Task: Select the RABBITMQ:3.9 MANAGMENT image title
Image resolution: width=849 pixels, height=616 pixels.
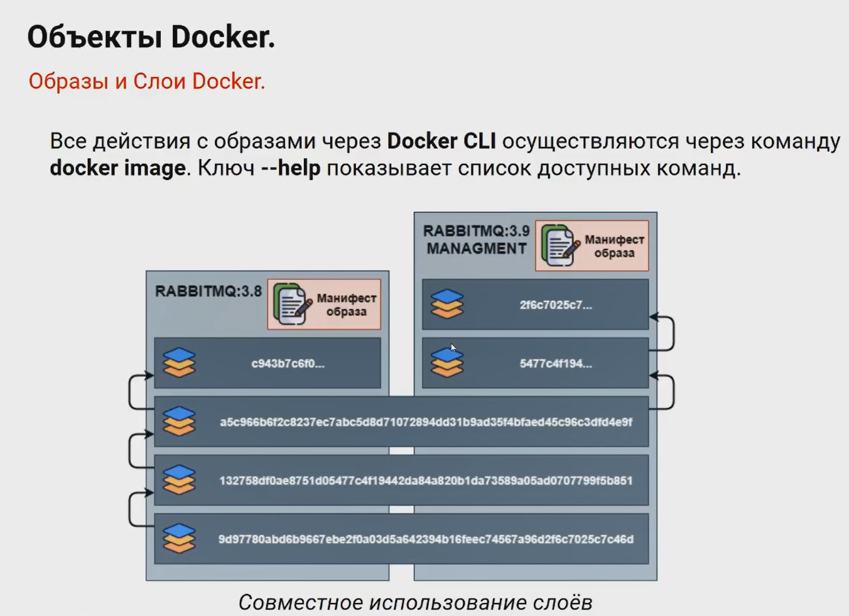Action: tap(476, 240)
